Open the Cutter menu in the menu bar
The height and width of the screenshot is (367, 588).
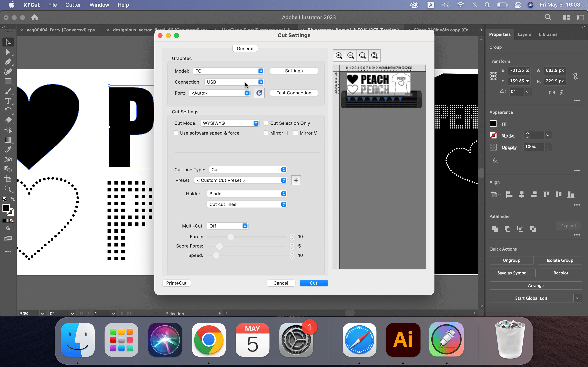73,5
